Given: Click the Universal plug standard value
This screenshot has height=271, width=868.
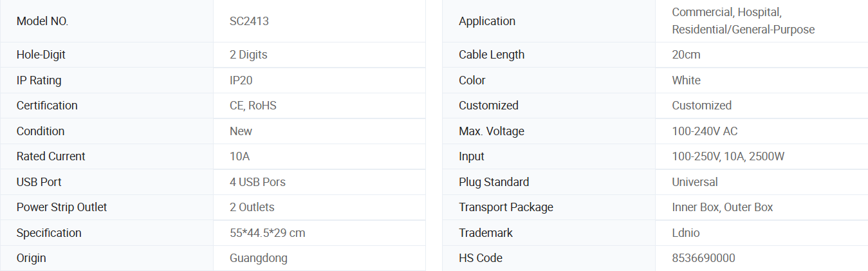Looking at the screenshot, I should 694,182.
